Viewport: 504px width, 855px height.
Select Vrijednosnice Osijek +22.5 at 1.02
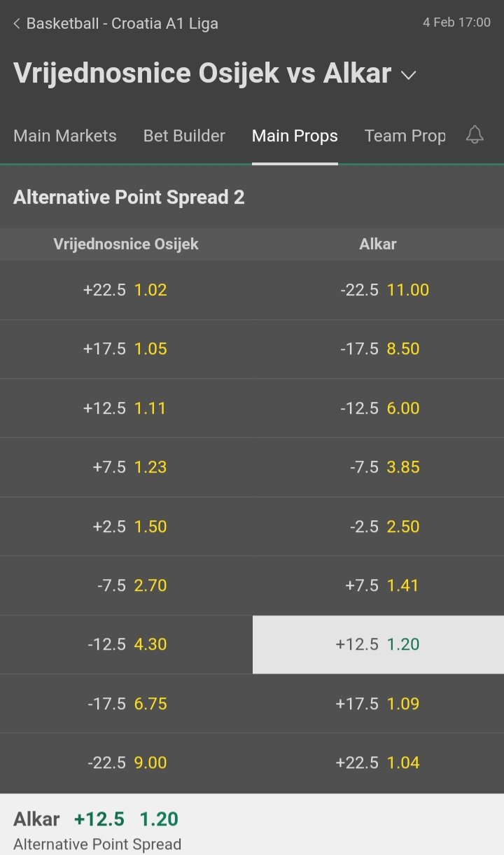coord(126,290)
